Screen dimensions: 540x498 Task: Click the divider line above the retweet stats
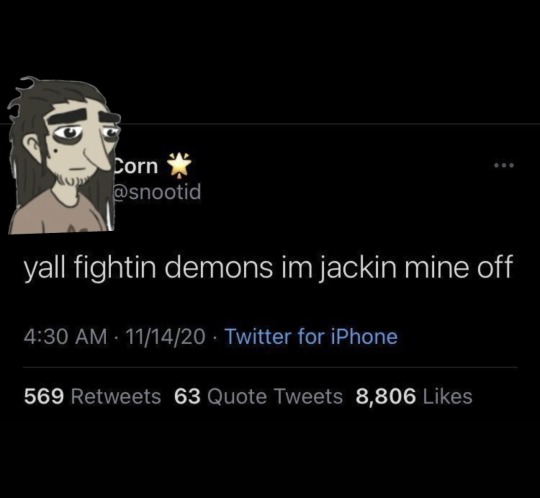(270, 367)
